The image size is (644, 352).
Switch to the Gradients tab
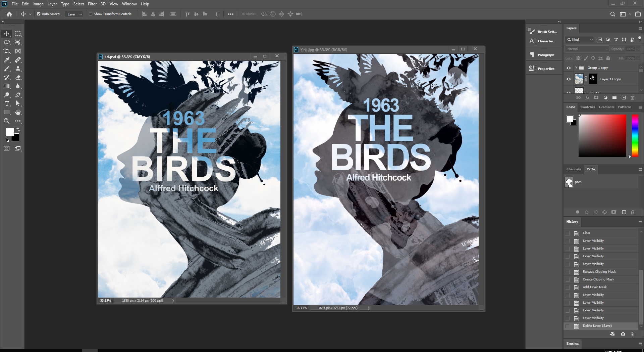(x=606, y=107)
